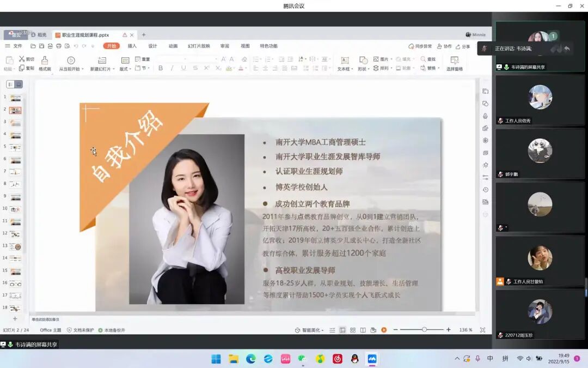Click the print icon in quick toolbar
The image size is (588, 368).
point(58,46)
